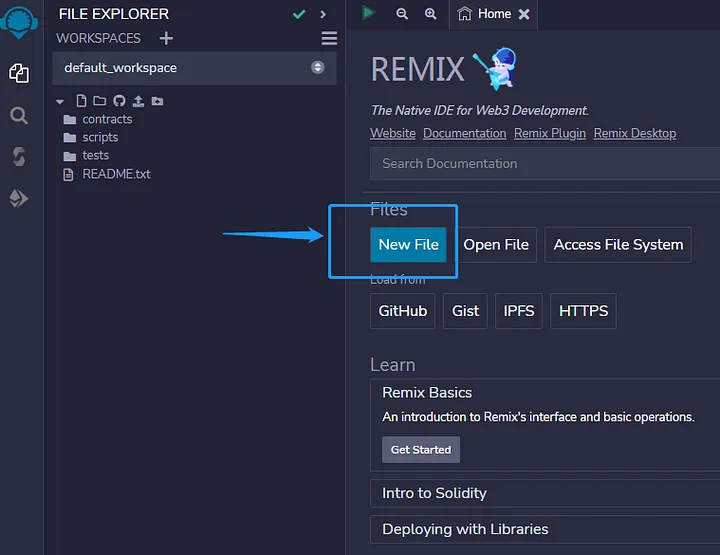This screenshot has width=720, height=555.
Task: Click the zoom in magnifier icon
Action: [430, 14]
